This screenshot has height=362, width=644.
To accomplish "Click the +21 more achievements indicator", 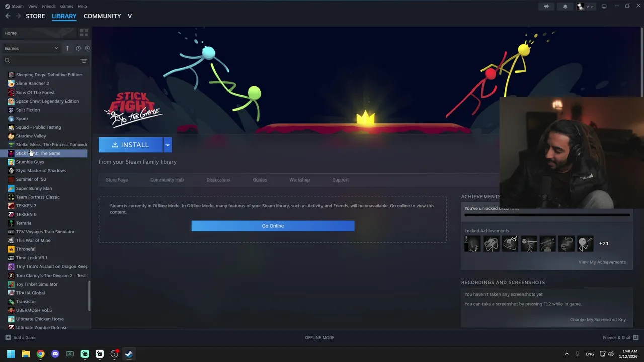I will pos(604,243).
